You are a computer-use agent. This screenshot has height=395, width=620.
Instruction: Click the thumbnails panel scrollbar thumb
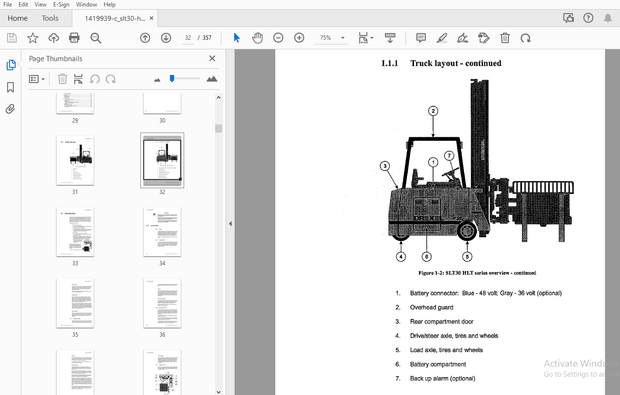point(219,129)
